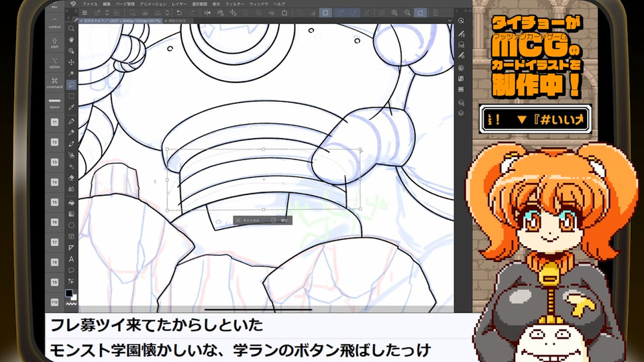The image size is (644, 362).
Task: Open the ファイル menu
Action: point(90,4)
